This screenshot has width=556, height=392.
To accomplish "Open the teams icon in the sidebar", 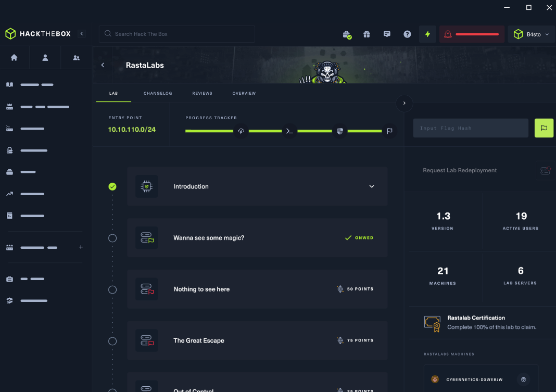I will tap(76, 58).
